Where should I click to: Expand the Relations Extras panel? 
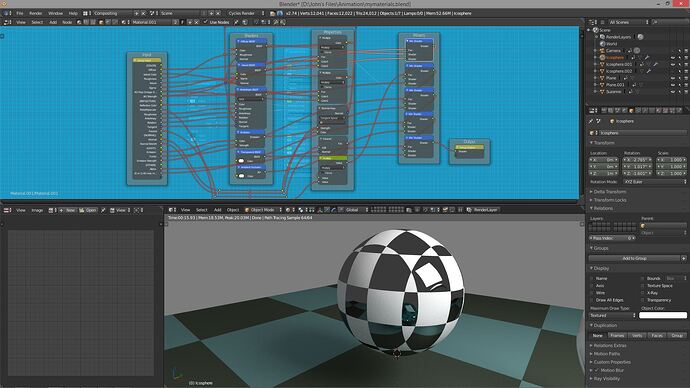[x=609, y=346]
